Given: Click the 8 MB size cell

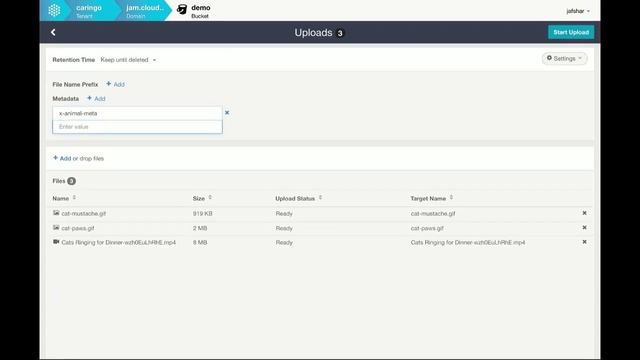Looking at the screenshot, I should 200,242.
